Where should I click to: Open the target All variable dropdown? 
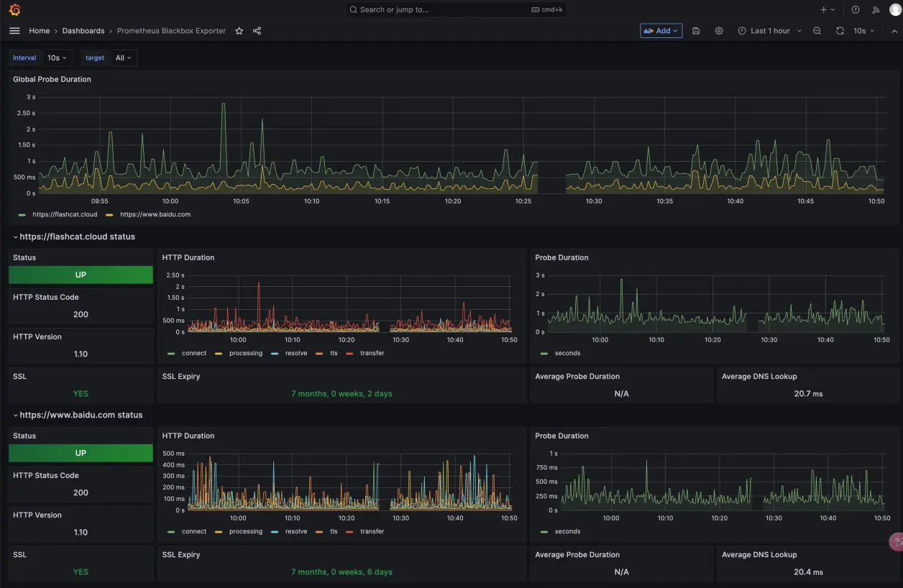pyautogui.click(x=124, y=58)
